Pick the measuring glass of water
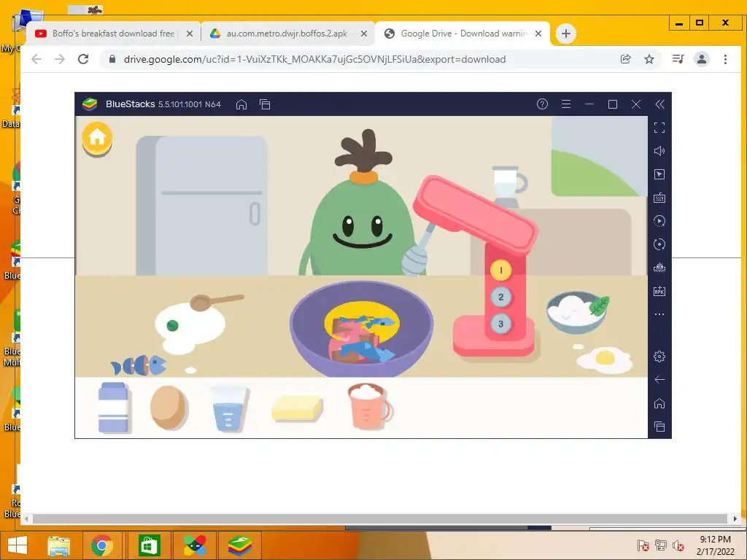The width and height of the screenshot is (747, 560). (x=228, y=408)
